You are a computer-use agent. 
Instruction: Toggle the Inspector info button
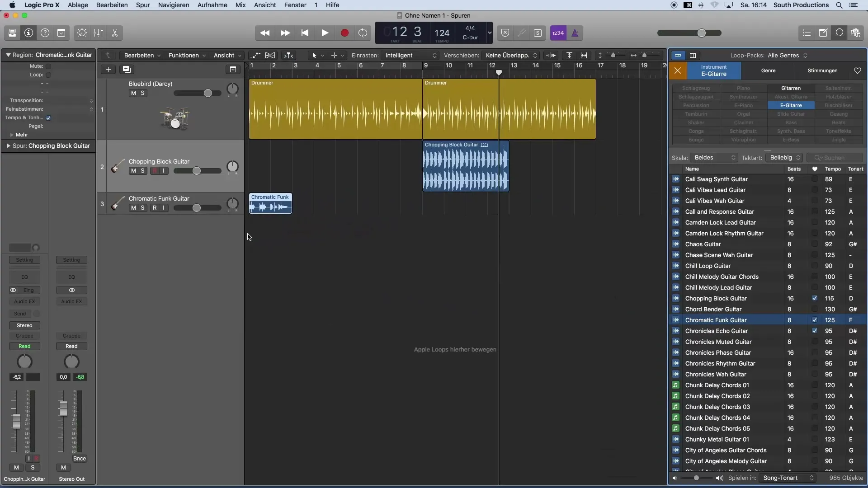pos(28,33)
